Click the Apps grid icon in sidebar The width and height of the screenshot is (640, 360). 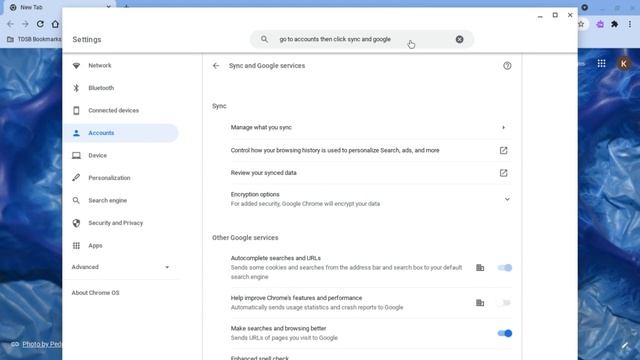(76, 245)
